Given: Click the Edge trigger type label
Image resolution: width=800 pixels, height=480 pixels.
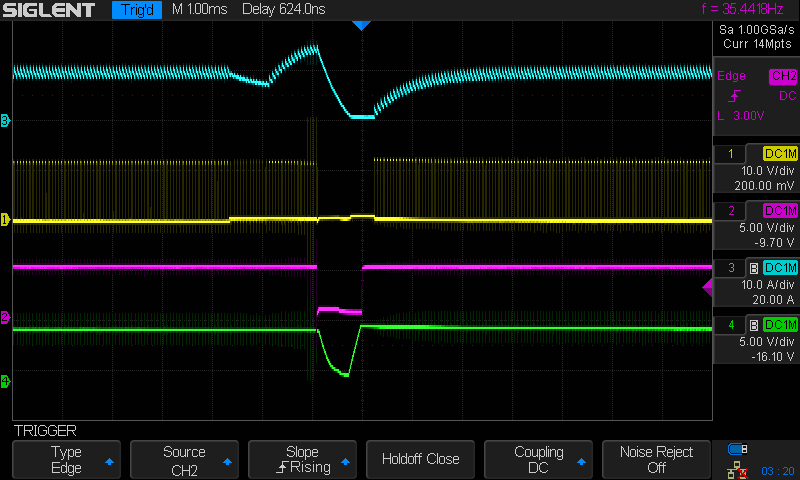Looking at the screenshot, I should [x=731, y=76].
